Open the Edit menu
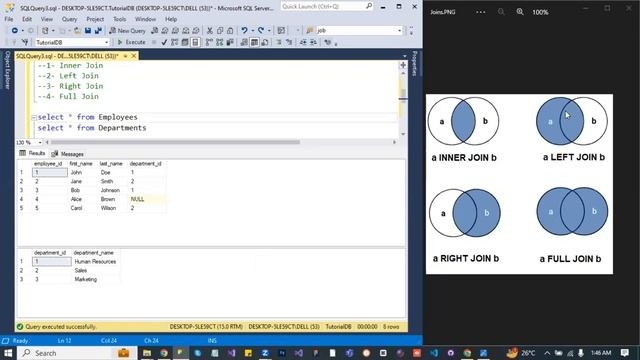Screen dimensions: 640x360 (27, 19)
